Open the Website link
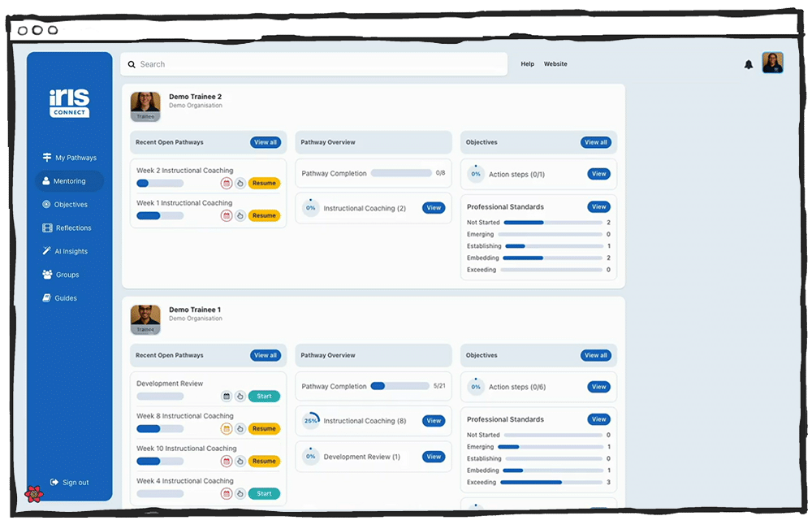The image size is (812, 529). [555, 63]
